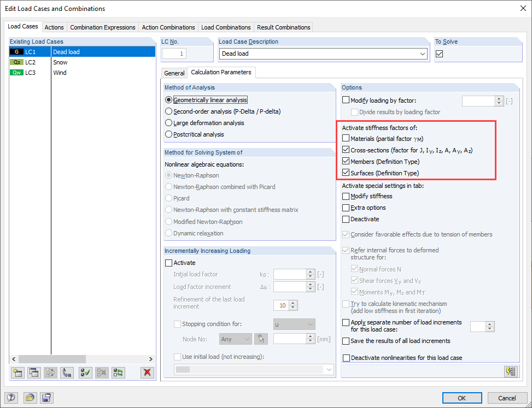The width and height of the screenshot is (532, 408).
Task: Copy the selected load case
Action: pos(34,372)
